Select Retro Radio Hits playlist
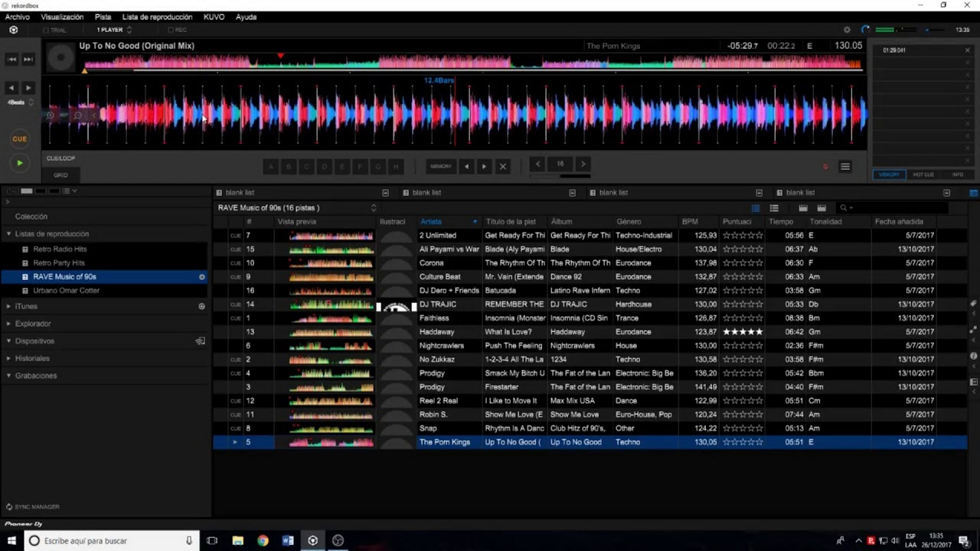The image size is (980, 551). pos(60,249)
